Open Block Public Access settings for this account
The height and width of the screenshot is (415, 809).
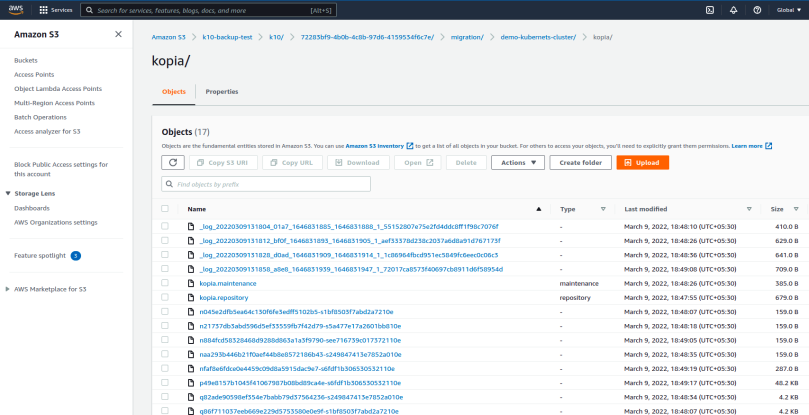pyautogui.click(x=61, y=169)
